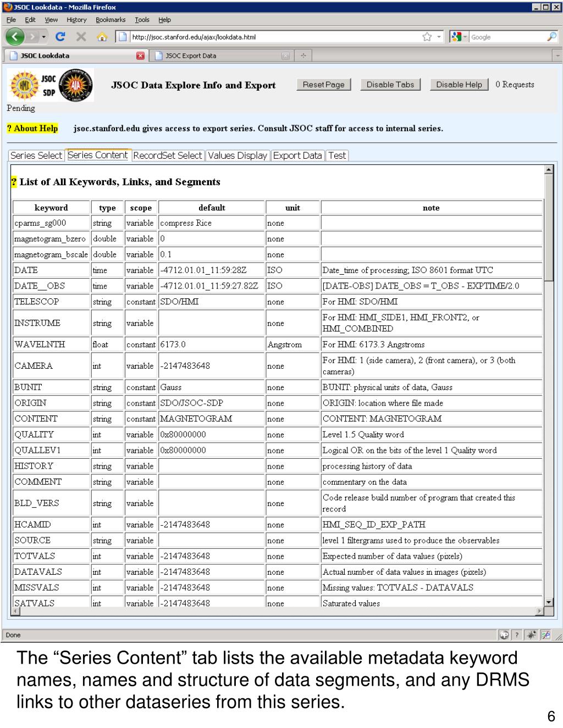The height and width of the screenshot is (728, 563).
Task: Click in the URL address field
Action: click(x=275, y=37)
